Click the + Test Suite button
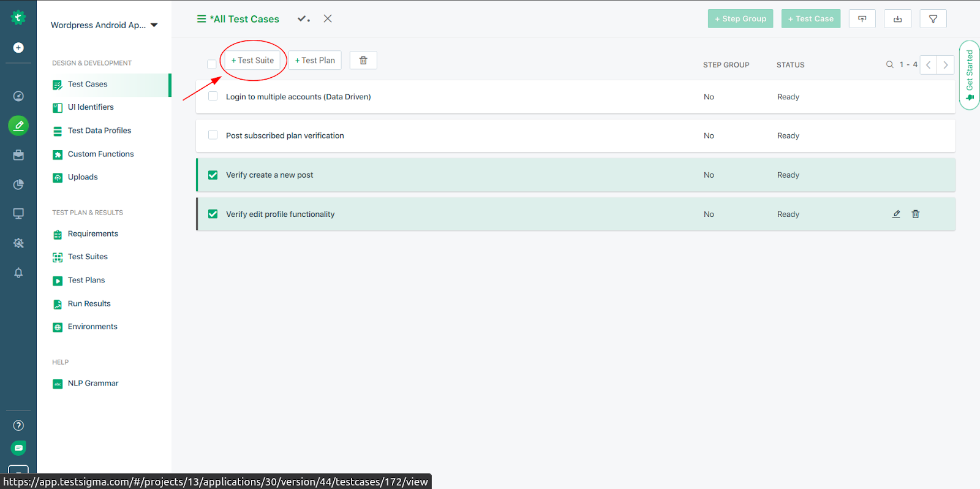 click(252, 60)
